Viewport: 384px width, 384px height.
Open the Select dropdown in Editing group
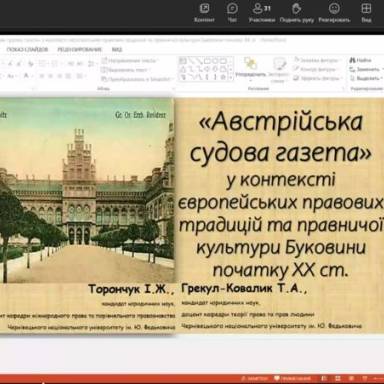coord(366,78)
